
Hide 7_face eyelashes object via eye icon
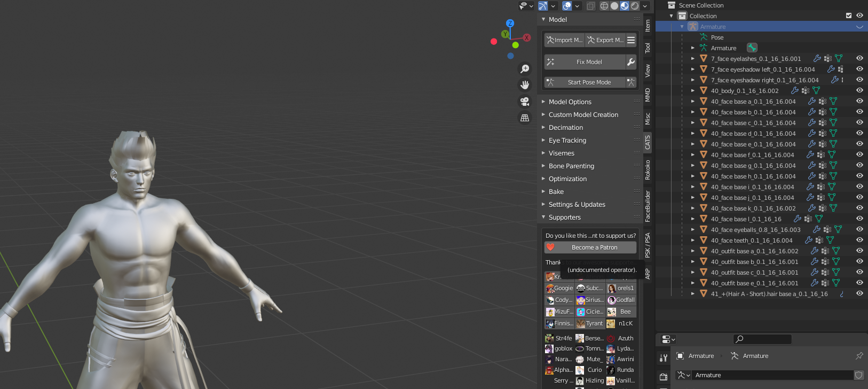[x=859, y=58]
